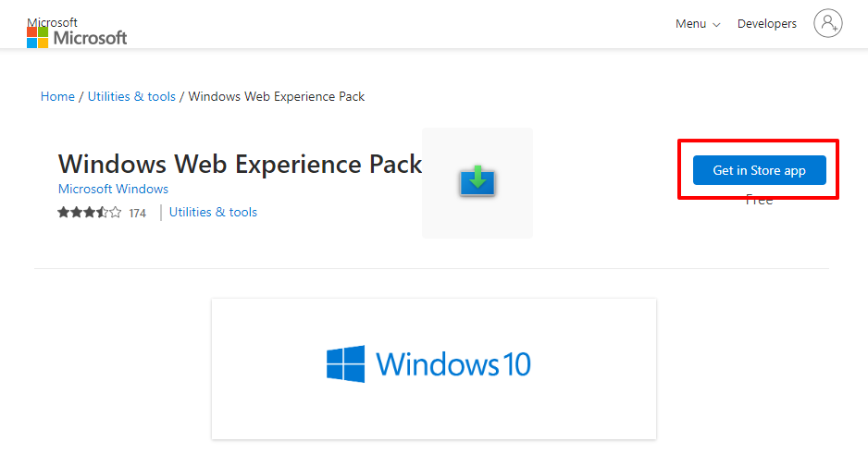The height and width of the screenshot is (467, 868).
Task: Click the star rating icons
Action: 89,213
